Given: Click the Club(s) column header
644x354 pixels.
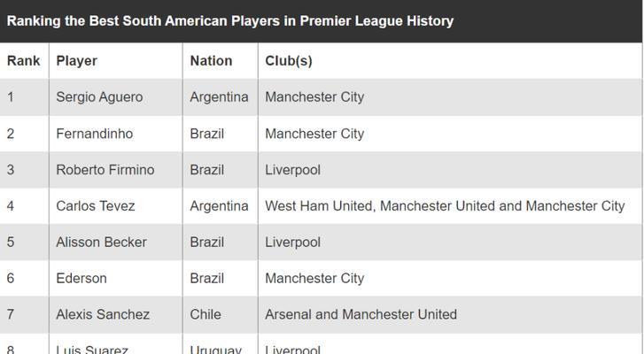Looking at the screenshot, I should (x=288, y=61).
